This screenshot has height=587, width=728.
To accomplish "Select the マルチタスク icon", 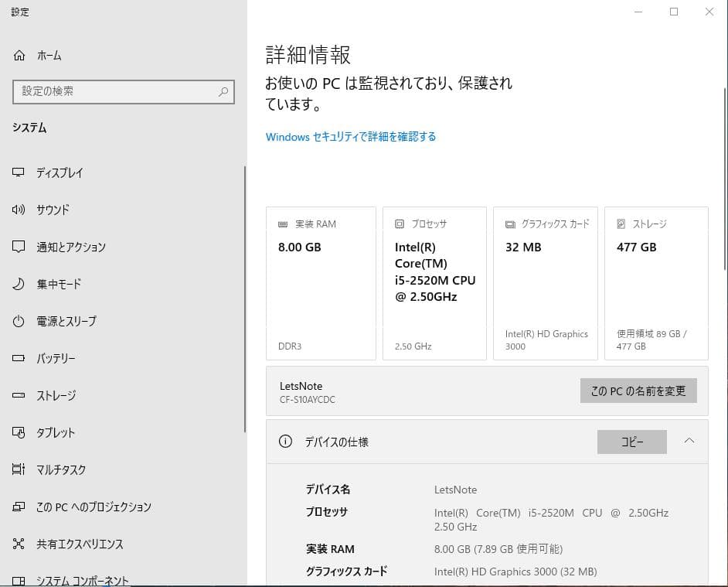I will point(18,469).
